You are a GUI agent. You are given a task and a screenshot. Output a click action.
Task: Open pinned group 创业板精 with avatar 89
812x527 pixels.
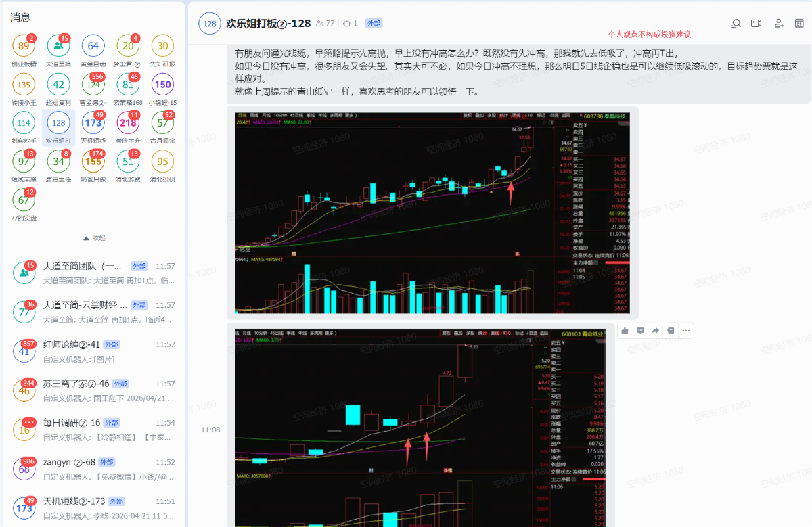pyautogui.click(x=24, y=46)
